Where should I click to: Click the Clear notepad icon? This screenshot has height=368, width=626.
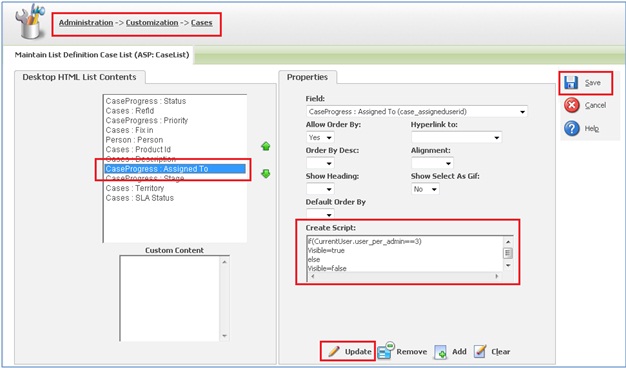[480, 352]
